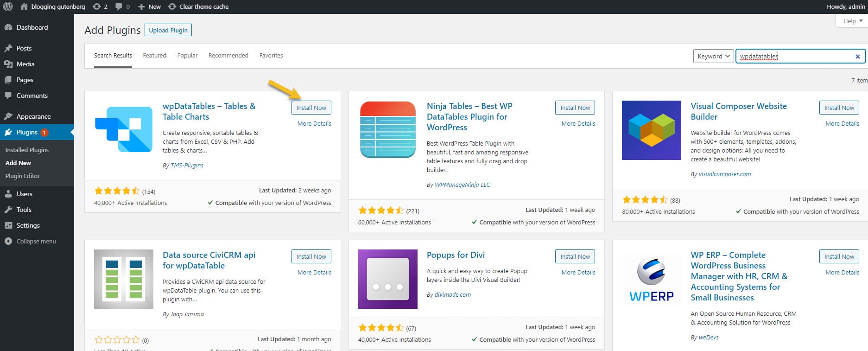Install Visual Composer Website Builder now
Image resolution: width=868 pixels, height=351 pixels.
[x=839, y=108]
